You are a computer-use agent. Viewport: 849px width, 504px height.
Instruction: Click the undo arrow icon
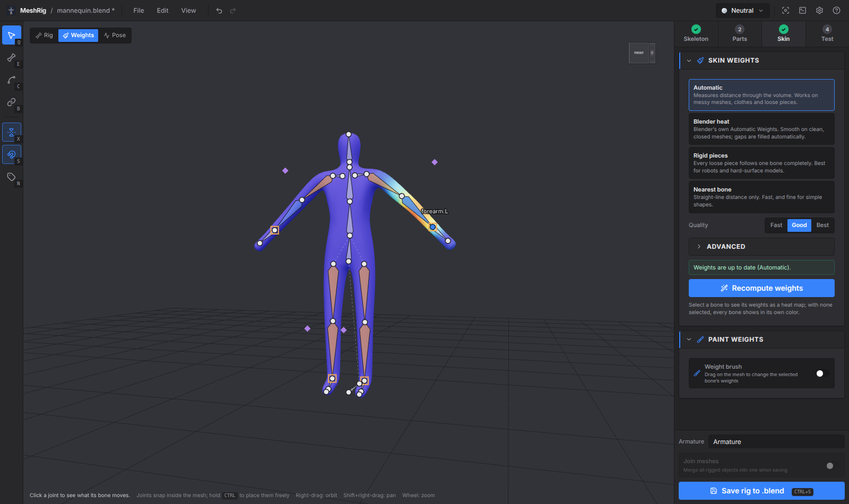(219, 11)
